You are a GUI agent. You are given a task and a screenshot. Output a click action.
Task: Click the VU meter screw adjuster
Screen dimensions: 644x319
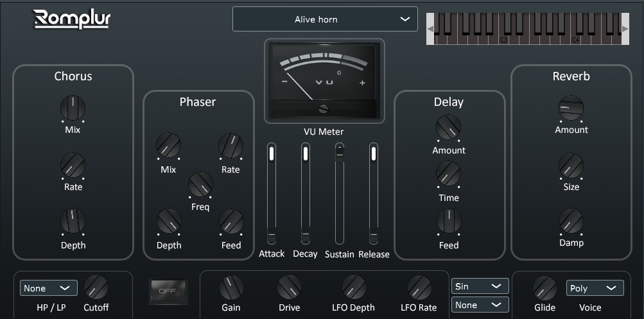324,109
